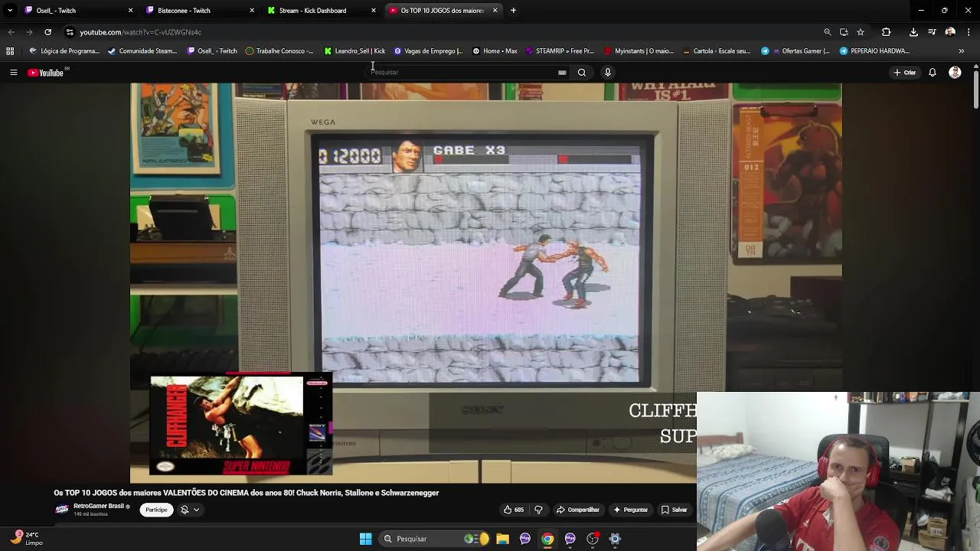Image resolution: width=980 pixels, height=551 pixels.
Task: Switch to the Stream - Kick Dashboard tab
Action: [x=316, y=11]
